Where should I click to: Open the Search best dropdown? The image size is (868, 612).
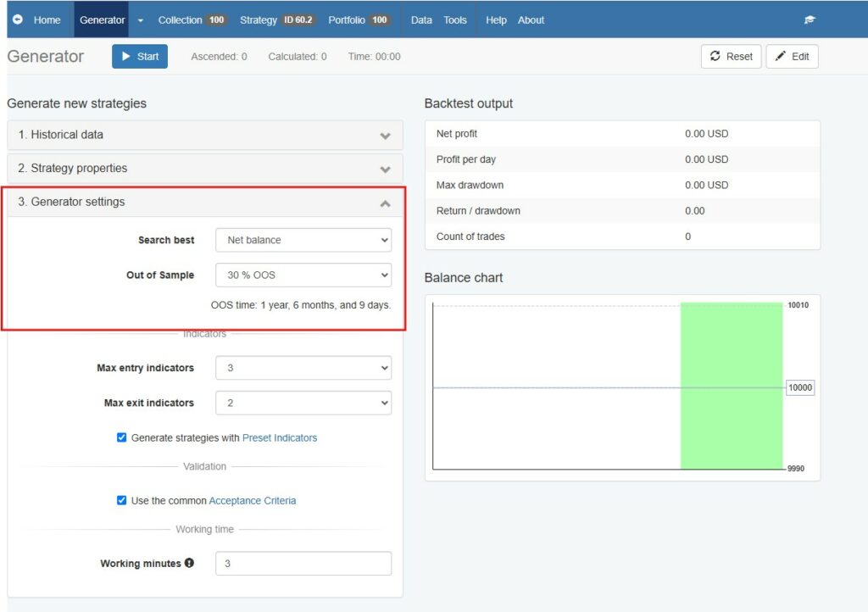tap(303, 240)
